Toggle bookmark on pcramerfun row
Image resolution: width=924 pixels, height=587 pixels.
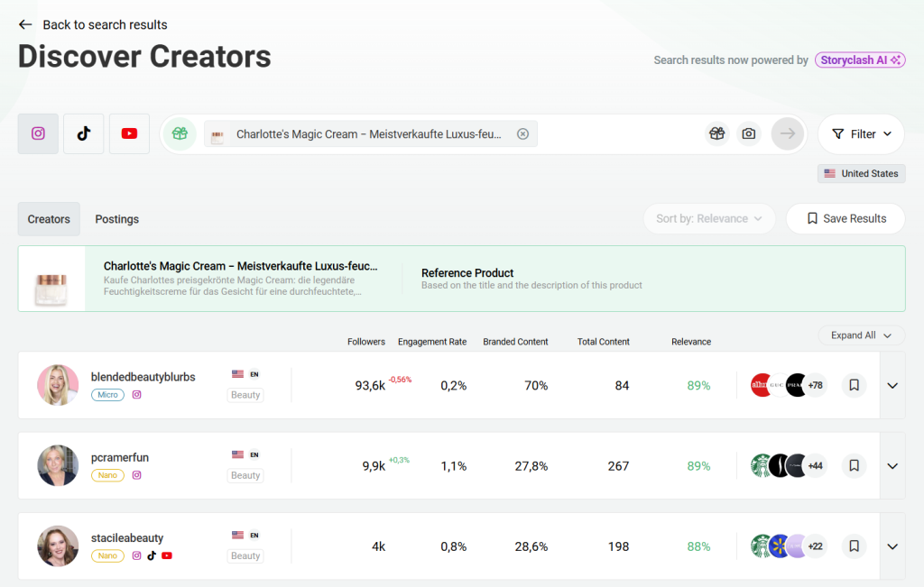[x=854, y=465]
